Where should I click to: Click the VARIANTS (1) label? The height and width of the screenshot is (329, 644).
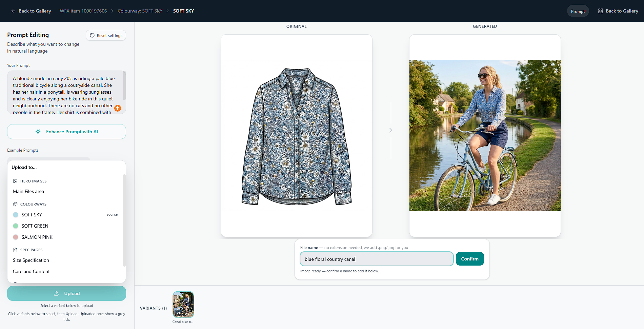(154, 308)
